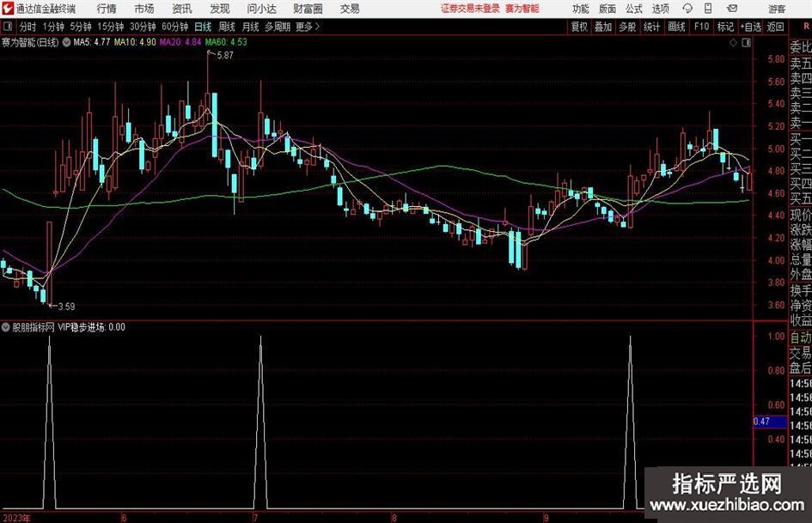Open the 行情 menu
Image resolution: width=812 pixels, height=523 pixels.
[x=107, y=9]
